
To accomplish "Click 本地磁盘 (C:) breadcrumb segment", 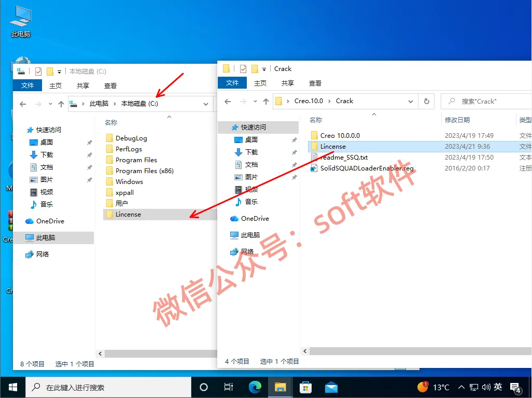I will click(139, 104).
